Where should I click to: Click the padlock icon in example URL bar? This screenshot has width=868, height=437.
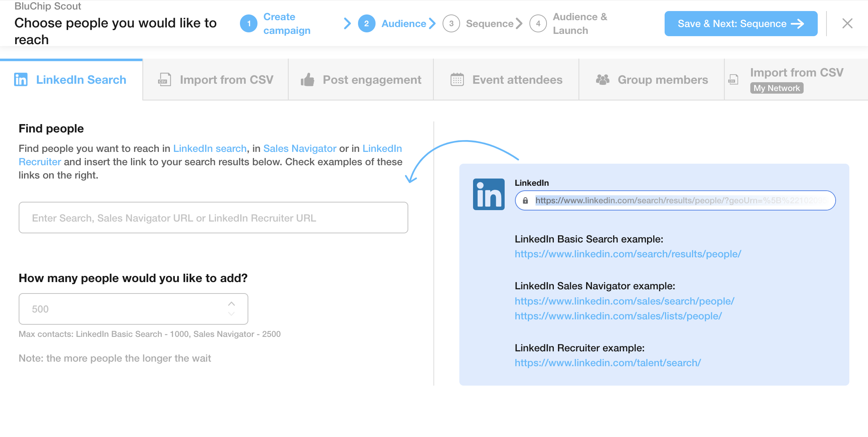click(525, 201)
